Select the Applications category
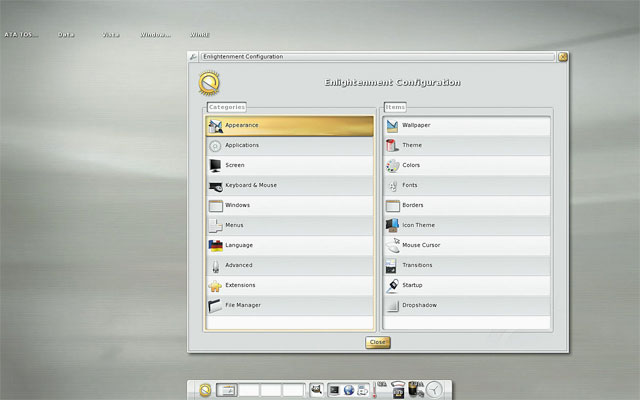The height and width of the screenshot is (400, 640). (x=289, y=146)
